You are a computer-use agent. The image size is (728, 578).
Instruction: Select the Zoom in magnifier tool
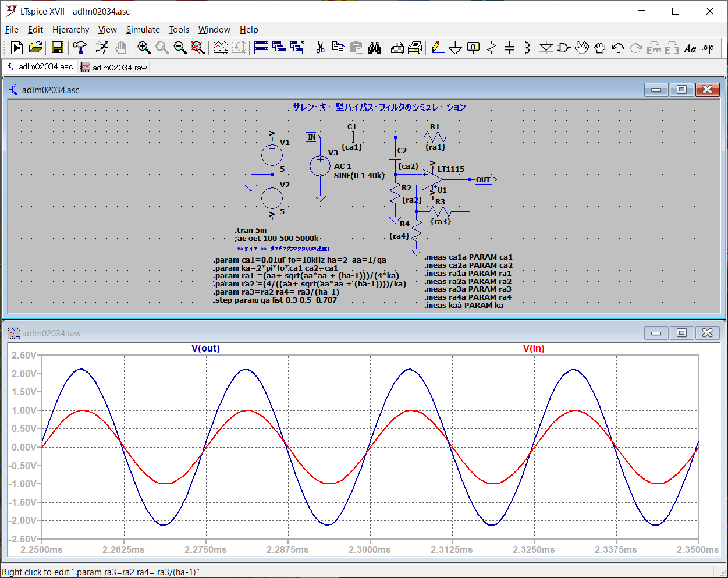[x=144, y=48]
